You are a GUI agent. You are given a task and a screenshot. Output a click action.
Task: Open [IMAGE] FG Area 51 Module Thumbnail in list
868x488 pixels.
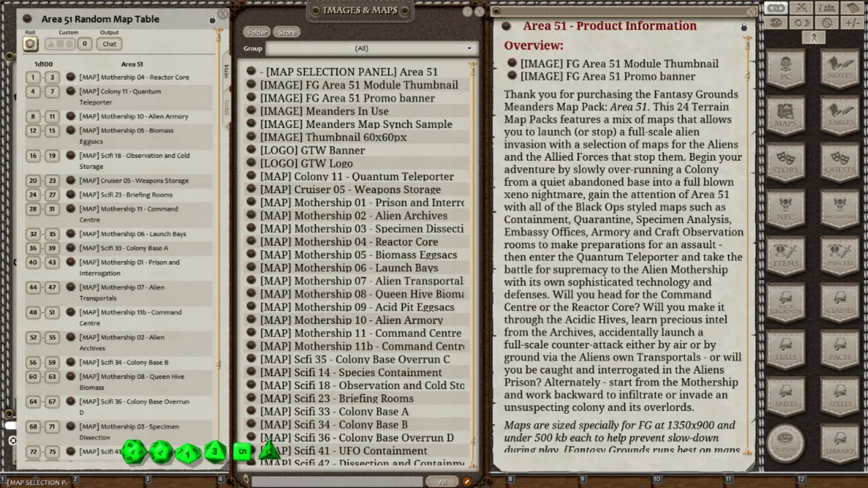point(359,85)
